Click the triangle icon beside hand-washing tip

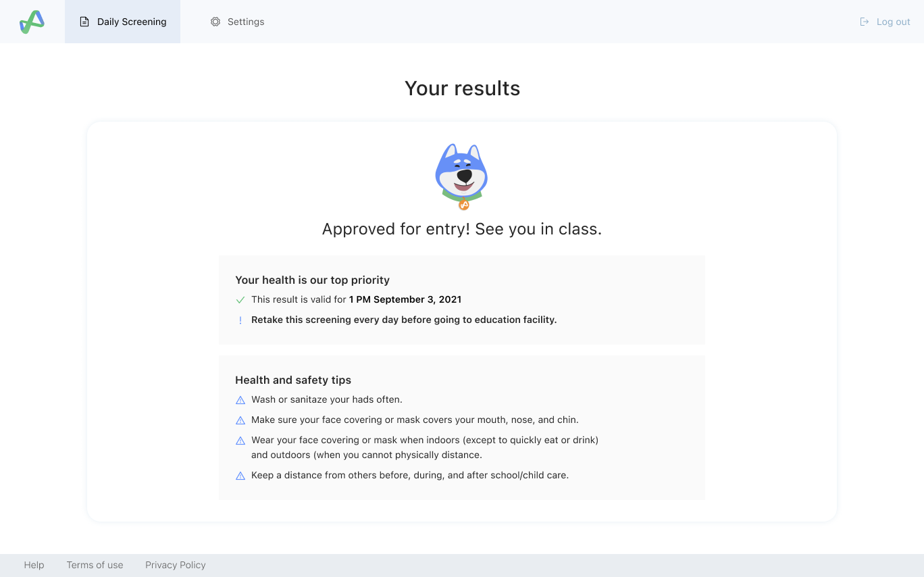click(x=240, y=400)
